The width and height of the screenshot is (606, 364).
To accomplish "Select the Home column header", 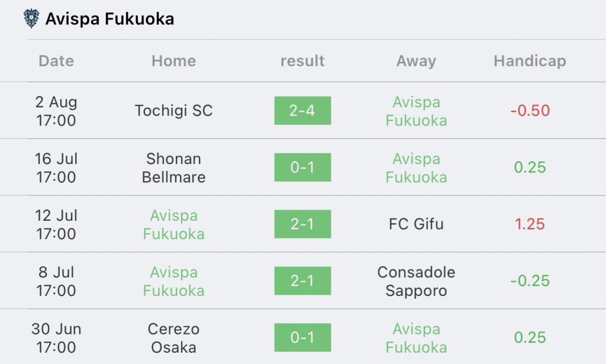I will [x=173, y=61].
